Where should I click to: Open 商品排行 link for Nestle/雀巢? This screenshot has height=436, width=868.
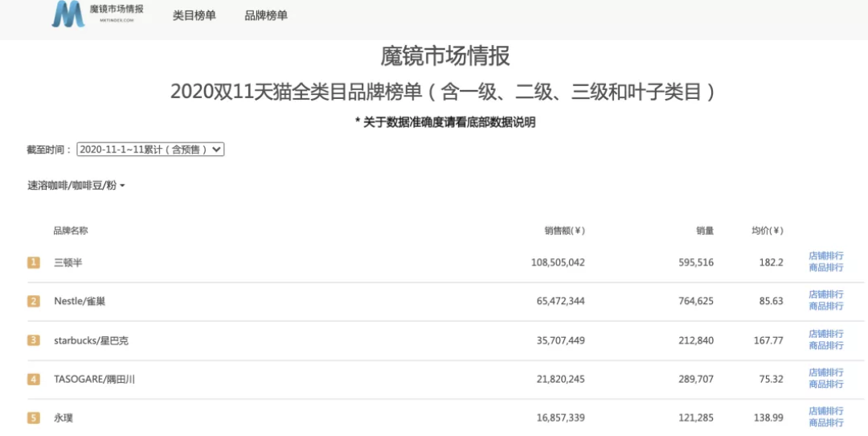point(826,306)
